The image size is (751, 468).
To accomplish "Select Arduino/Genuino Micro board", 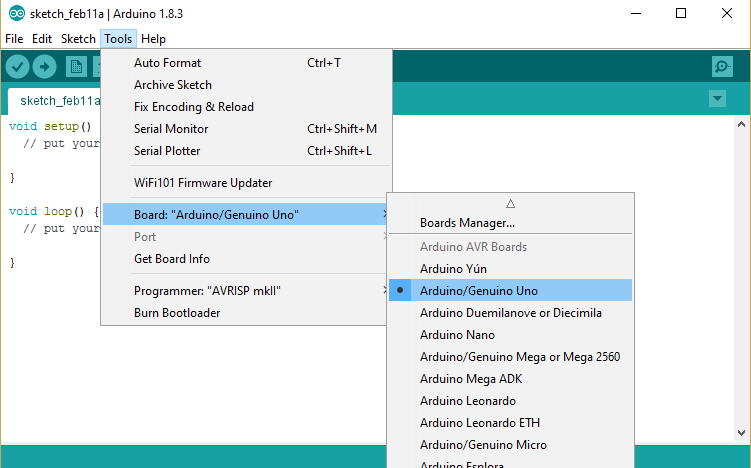I will coord(511,445).
